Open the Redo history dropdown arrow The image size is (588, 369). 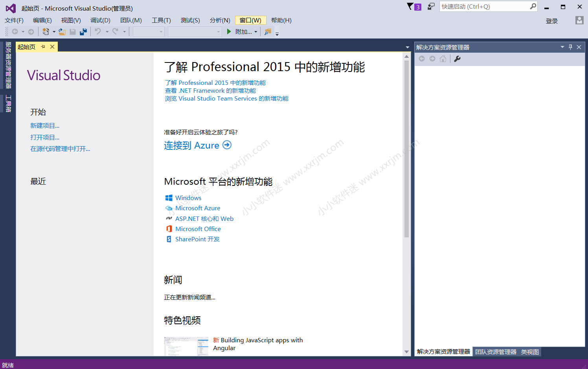(x=124, y=32)
